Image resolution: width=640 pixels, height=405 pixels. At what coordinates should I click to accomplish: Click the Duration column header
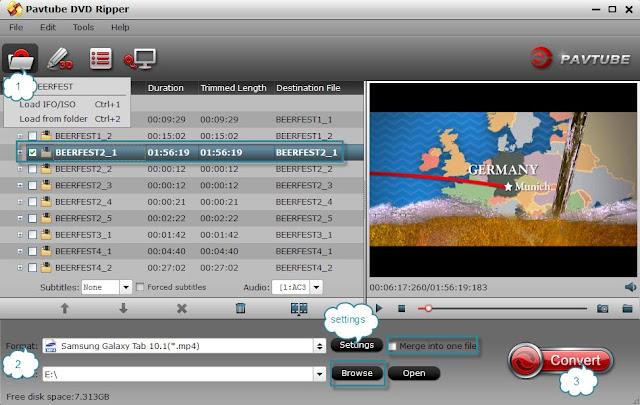click(165, 88)
